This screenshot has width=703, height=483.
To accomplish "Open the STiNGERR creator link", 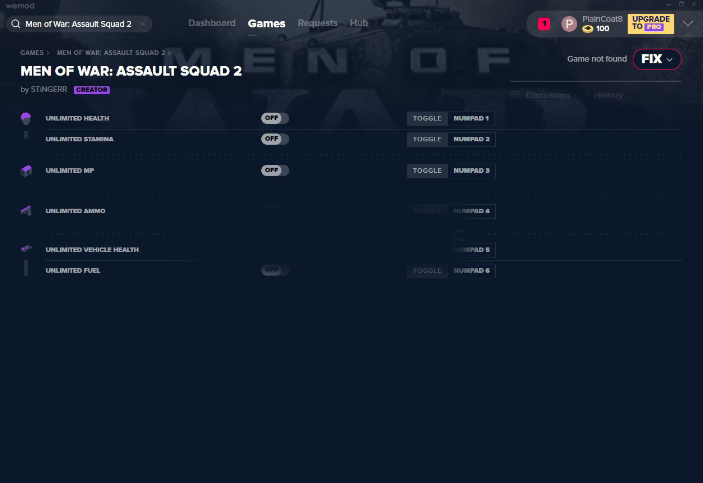I will tap(49, 89).
